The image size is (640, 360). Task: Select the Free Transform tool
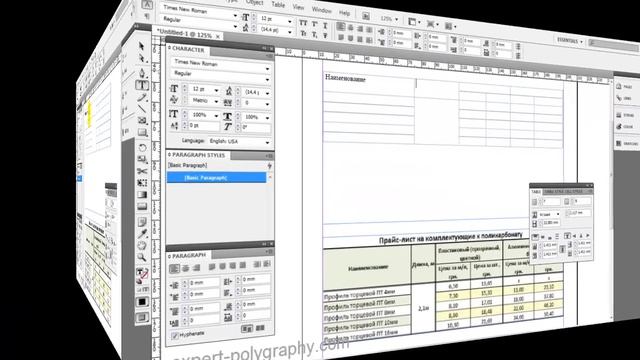pyautogui.click(x=142, y=183)
